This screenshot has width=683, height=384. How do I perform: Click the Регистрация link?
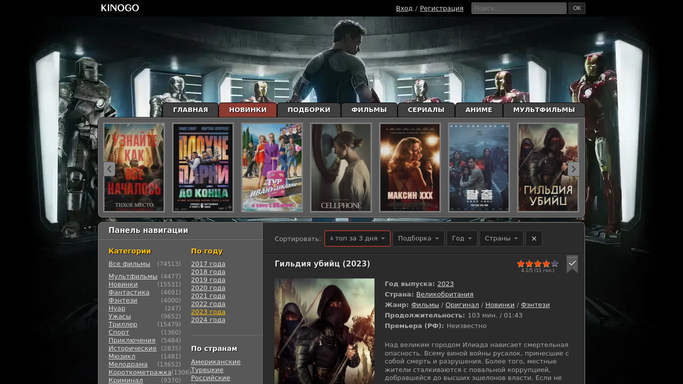point(442,8)
